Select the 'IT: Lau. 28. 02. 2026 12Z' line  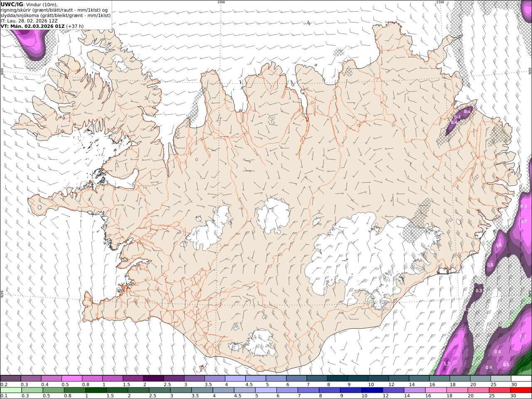coord(29,21)
